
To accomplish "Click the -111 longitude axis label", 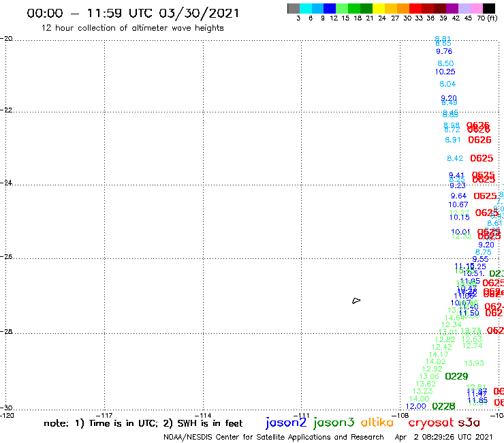I will click(x=302, y=415).
